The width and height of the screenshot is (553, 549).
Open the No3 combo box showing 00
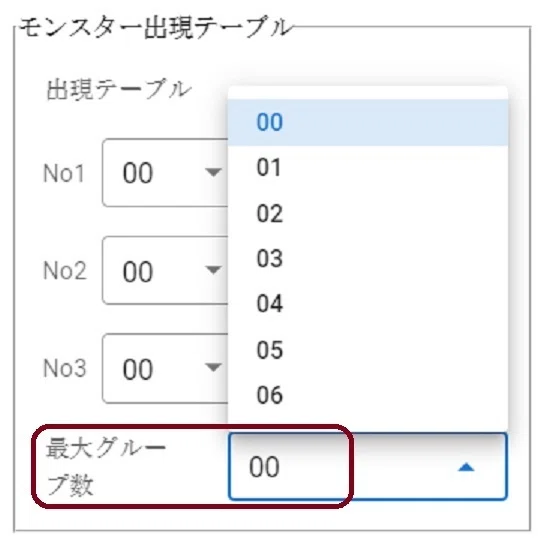click(x=165, y=368)
